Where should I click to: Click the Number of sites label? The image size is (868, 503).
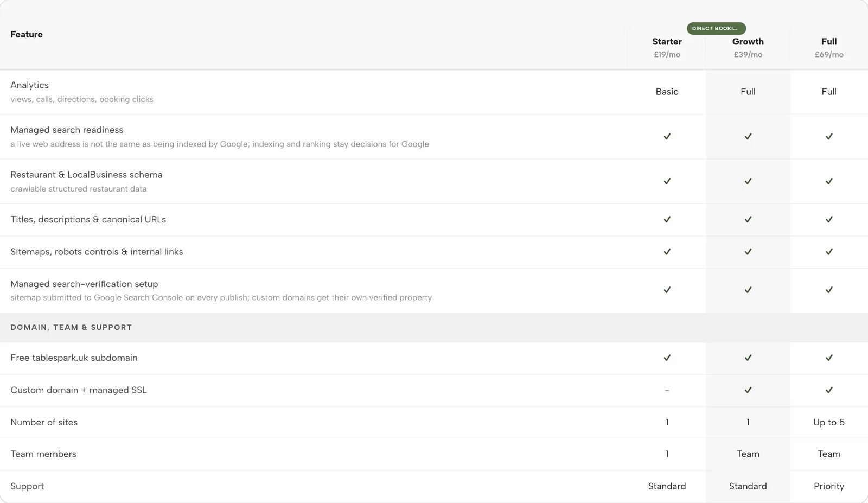pos(44,422)
